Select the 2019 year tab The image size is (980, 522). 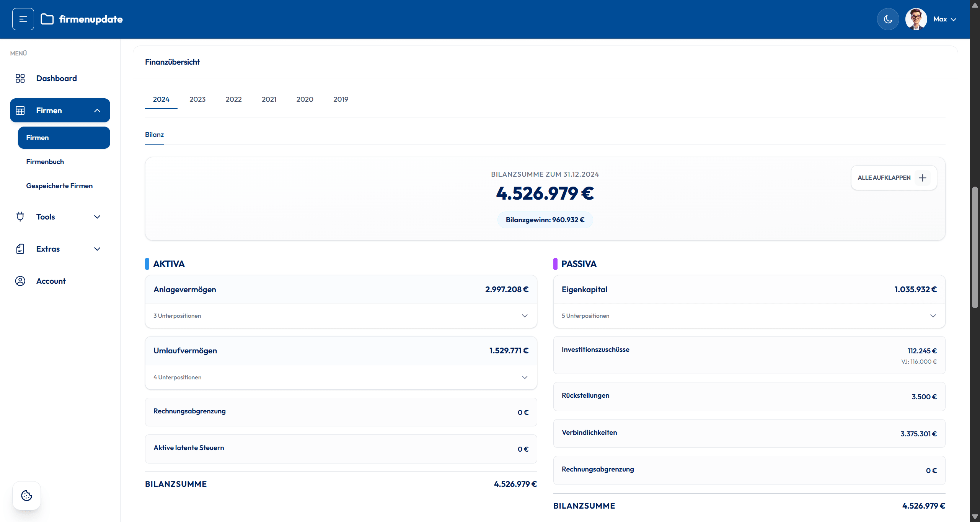point(341,99)
